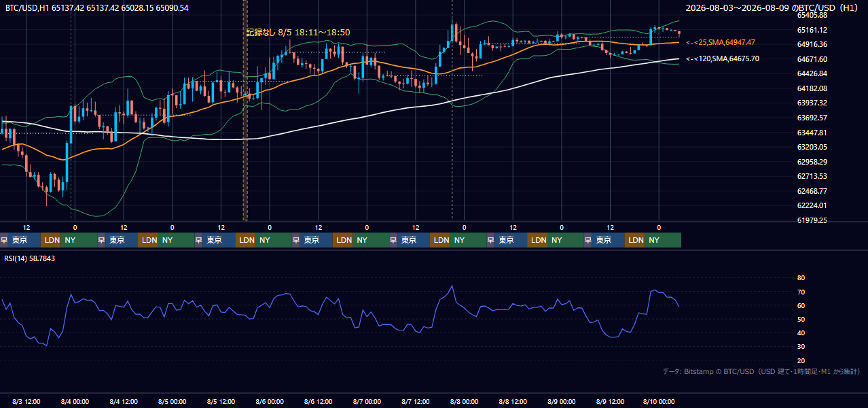
Task: Click the price axis value 62958.29
Action: tap(812, 162)
